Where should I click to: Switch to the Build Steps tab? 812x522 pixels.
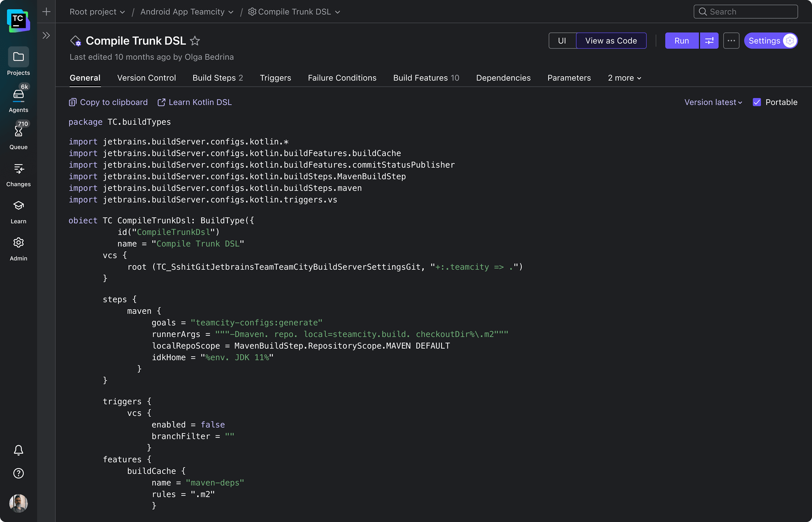(214, 78)
